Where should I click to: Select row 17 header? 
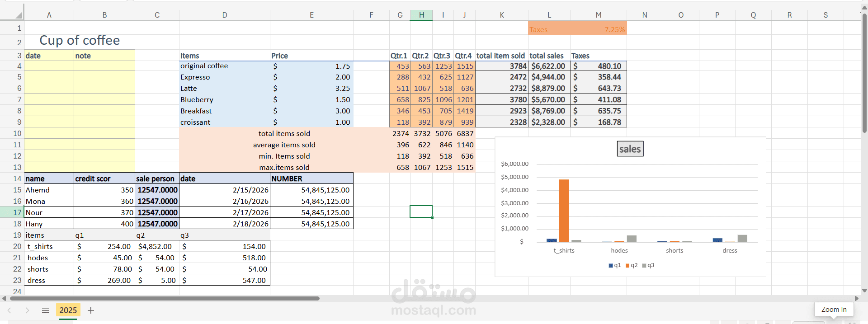tap(12, 212)
